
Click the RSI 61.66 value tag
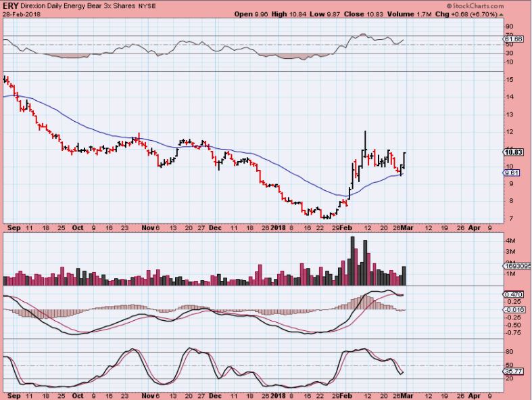(513, 39)
